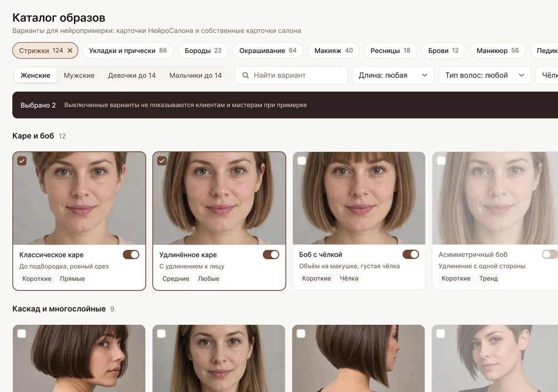Image resolution: width=558 pixels, height=392 pixels.
Task: Open the Ресницы category
Action: click(390, 50)
